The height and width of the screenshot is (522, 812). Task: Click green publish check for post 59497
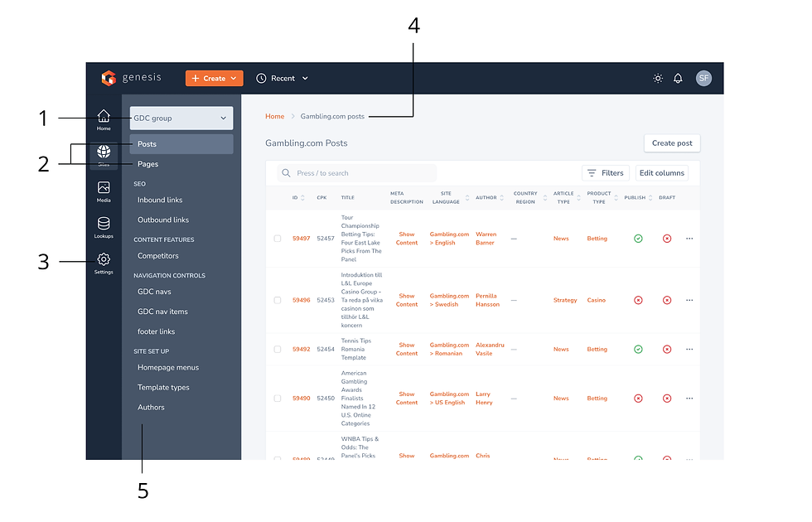tap(638, 239)
